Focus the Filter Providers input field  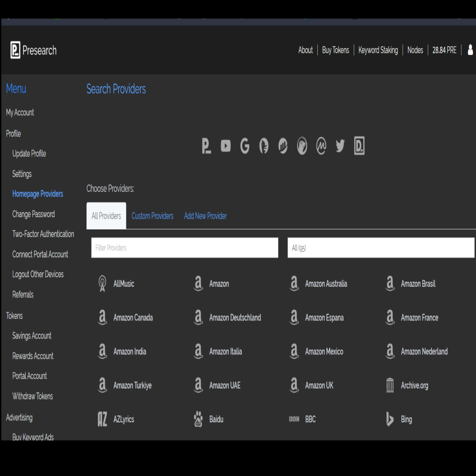coord(184,248)
